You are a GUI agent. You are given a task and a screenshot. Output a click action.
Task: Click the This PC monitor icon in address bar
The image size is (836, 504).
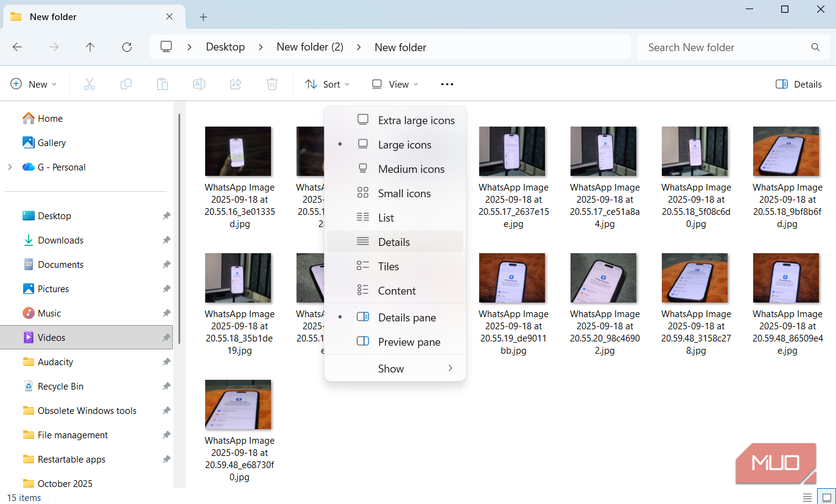point(166,47)
